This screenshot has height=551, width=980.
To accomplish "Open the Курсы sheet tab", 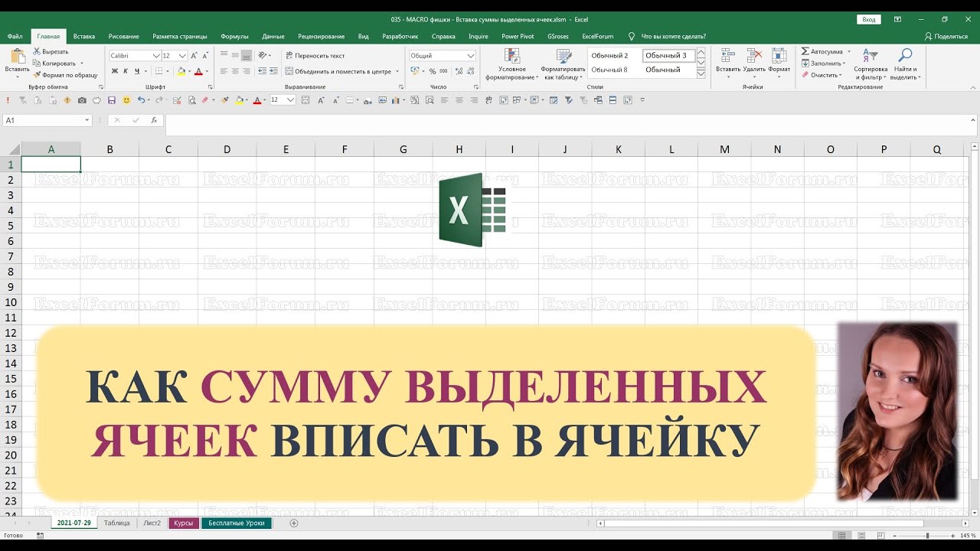I will pyautogui.click(x=184, y=523).
